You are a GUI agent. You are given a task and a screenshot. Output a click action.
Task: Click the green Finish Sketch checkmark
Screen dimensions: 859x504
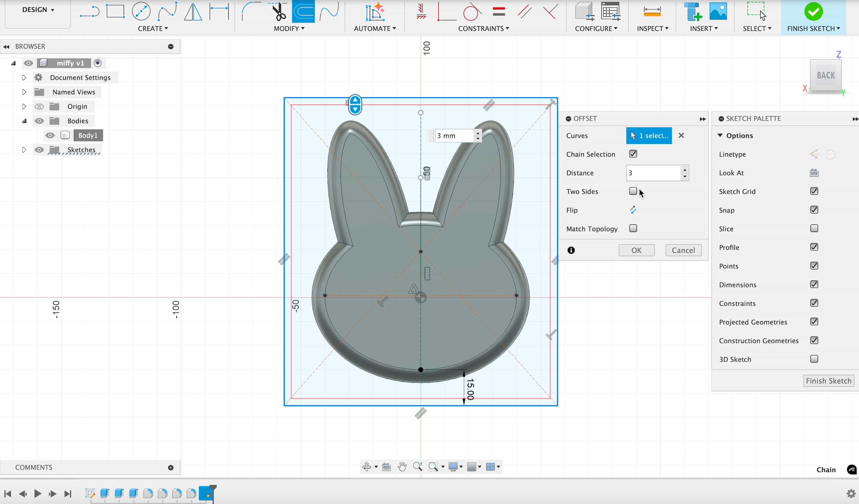click(813, 12)
